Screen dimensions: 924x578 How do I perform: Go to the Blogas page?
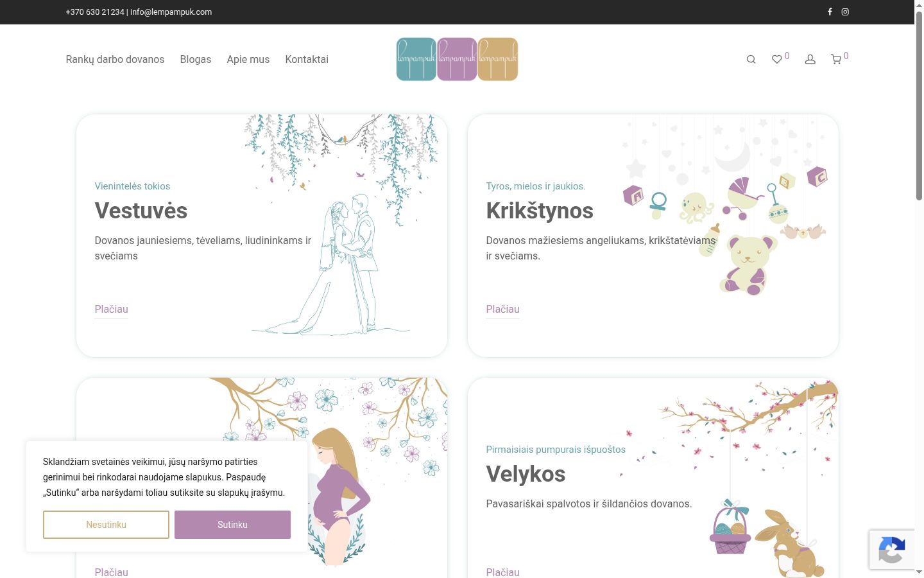(196, 59)
